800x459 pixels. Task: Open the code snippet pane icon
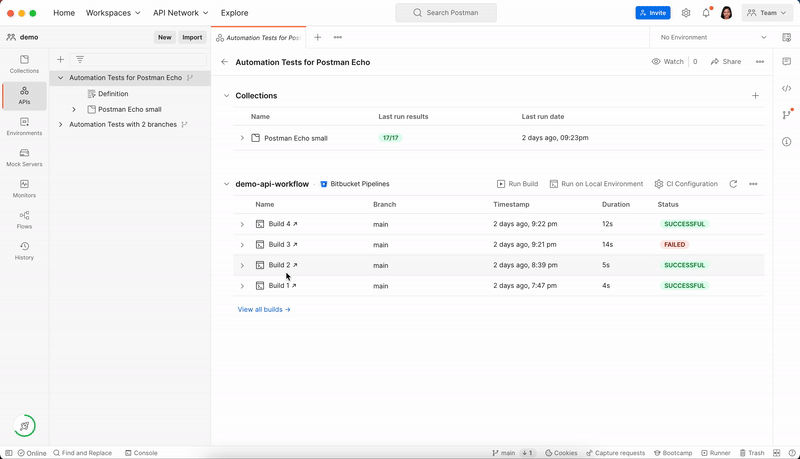(x=786, y=88)
